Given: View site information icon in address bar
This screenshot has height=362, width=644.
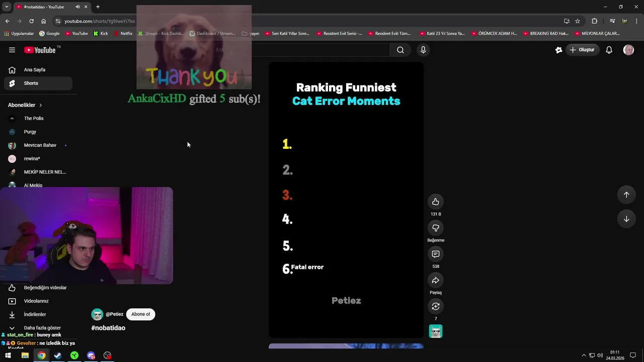Looking at the screenshot, I should pyautogui.click(x=58, y=21).
